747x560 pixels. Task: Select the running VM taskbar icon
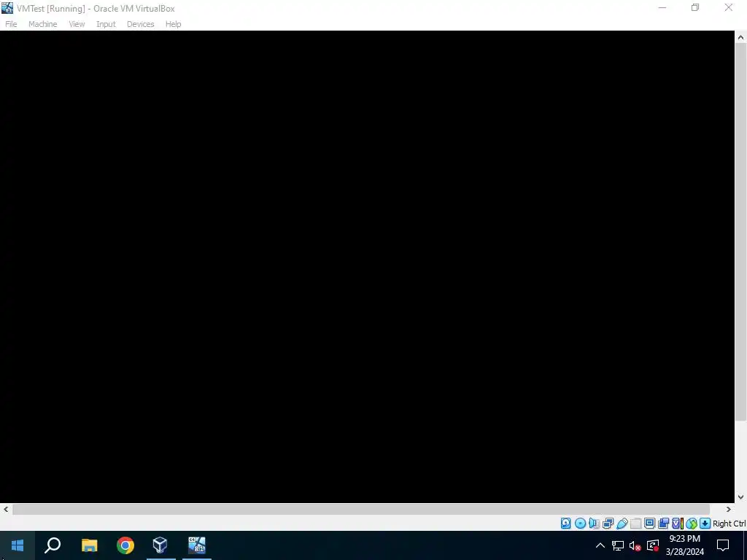[197, 545]
